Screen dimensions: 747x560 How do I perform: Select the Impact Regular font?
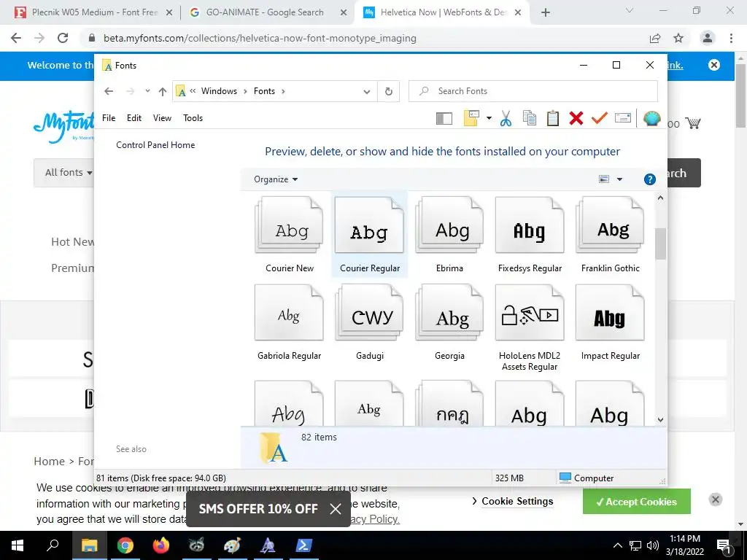pyautogui.click(x=610, y=322)
